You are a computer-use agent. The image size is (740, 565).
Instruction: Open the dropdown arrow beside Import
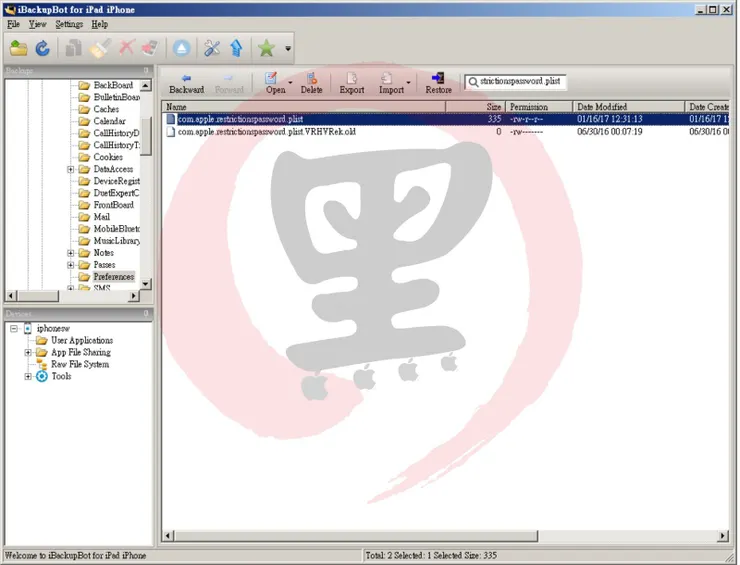pyautogui.click(x=408, y=83)
